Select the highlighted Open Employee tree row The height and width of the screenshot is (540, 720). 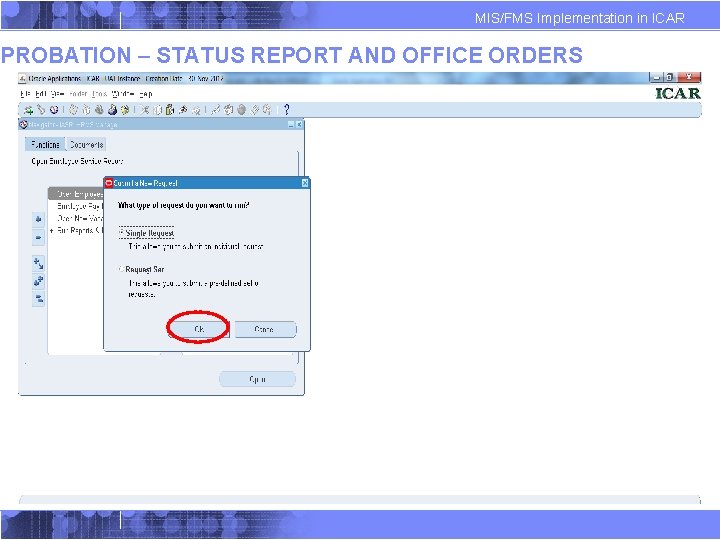pyautogui.click(x=76, y=194)
